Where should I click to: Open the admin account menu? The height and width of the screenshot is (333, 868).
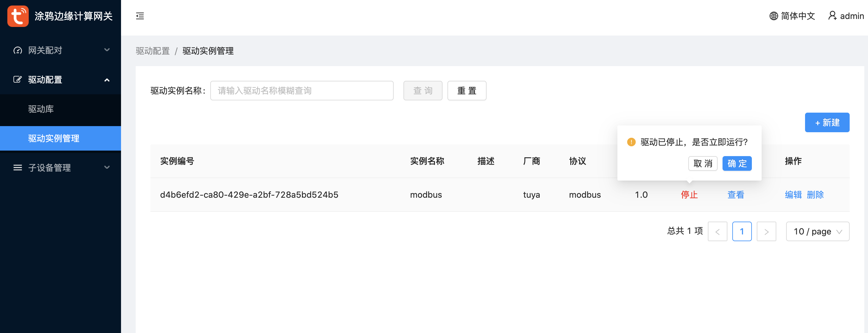coord(846,16)
